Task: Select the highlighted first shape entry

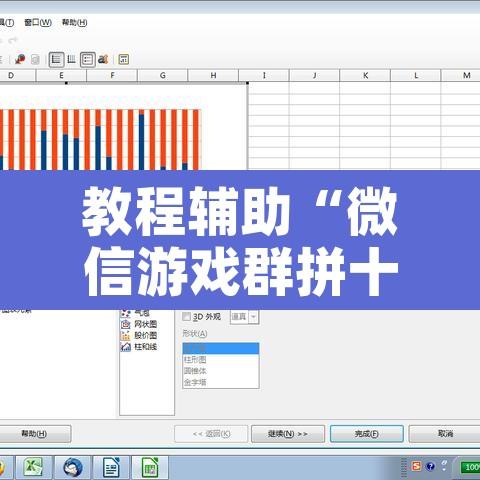Action: coord(221,348)
